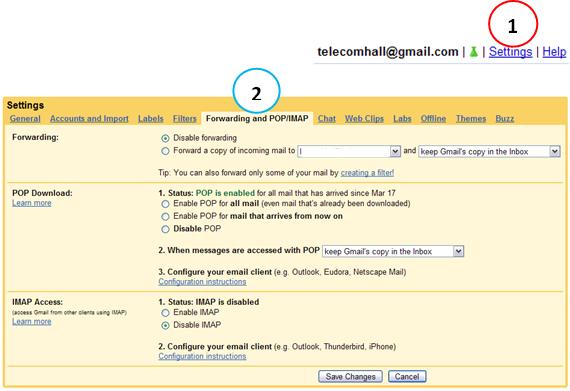This screenshot has width=570, height=391.
Task: Open the Offline tab
Action: 433,118
